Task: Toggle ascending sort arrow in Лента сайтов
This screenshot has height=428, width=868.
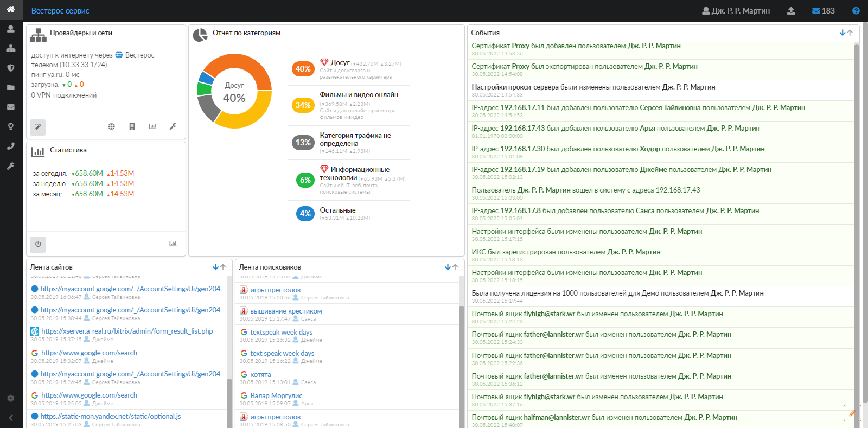Action: 223,267
